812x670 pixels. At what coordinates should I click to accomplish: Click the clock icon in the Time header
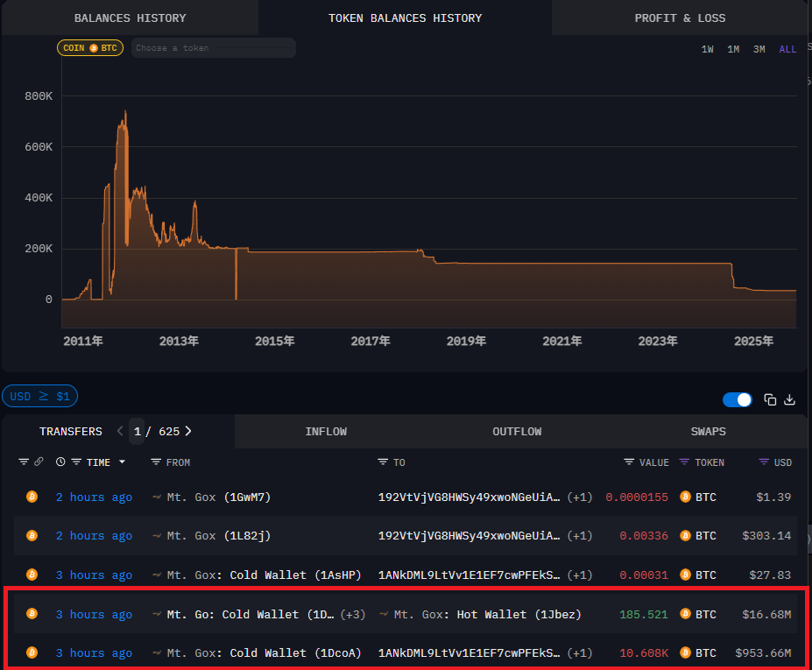[x=60, y=462]
